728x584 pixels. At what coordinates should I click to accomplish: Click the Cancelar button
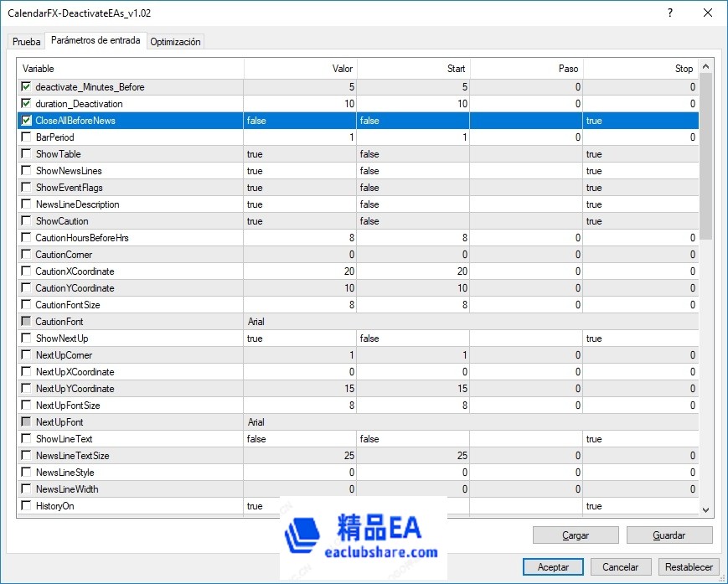(621, 567)
